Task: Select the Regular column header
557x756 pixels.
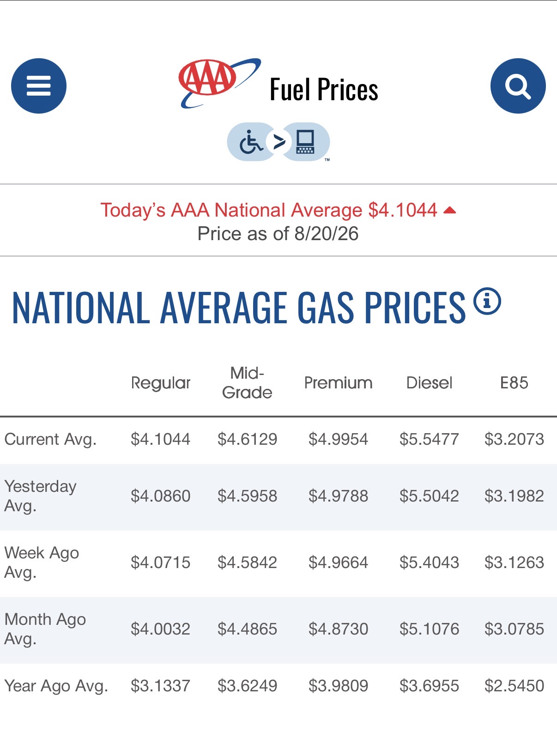Action: pyautogui.click(x=161, y=383)
